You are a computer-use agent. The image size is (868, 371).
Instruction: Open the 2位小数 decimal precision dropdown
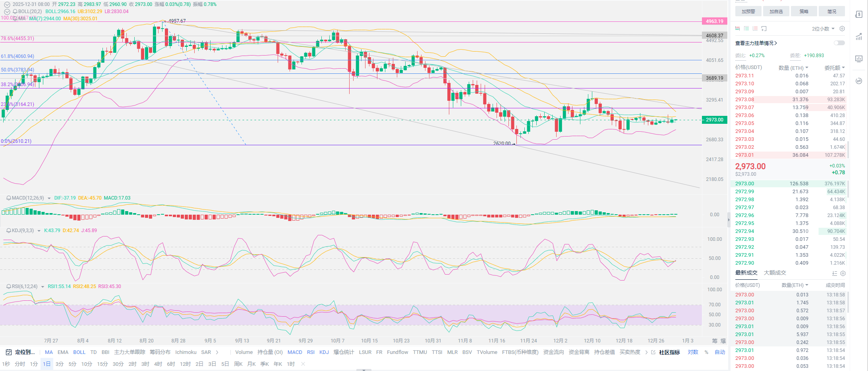(x=823, y=29)
